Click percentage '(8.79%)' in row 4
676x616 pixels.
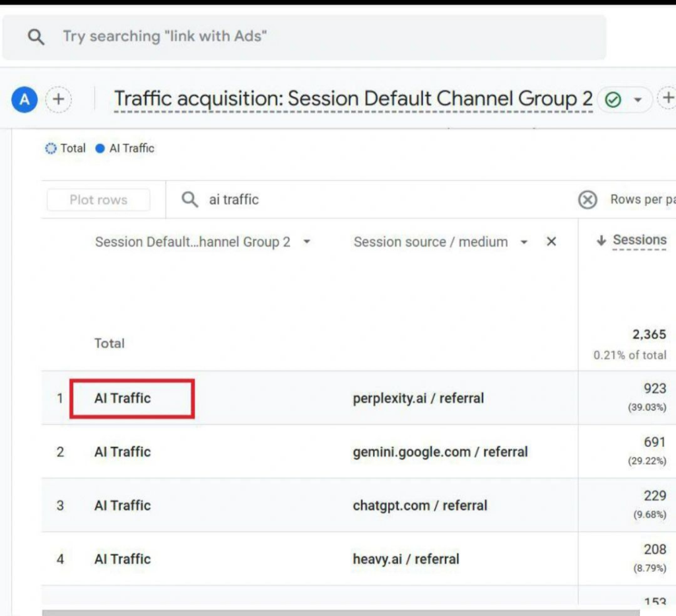(x=650, y=568)
